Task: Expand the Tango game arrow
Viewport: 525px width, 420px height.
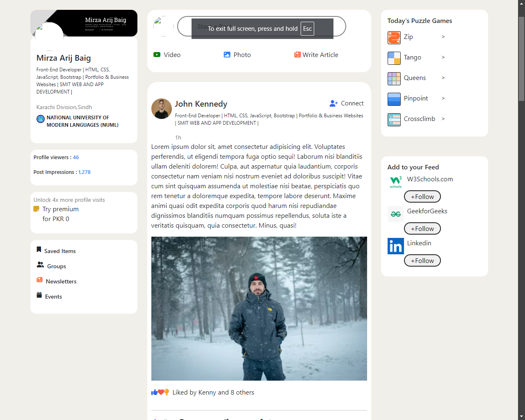Action: click(443, 57)
